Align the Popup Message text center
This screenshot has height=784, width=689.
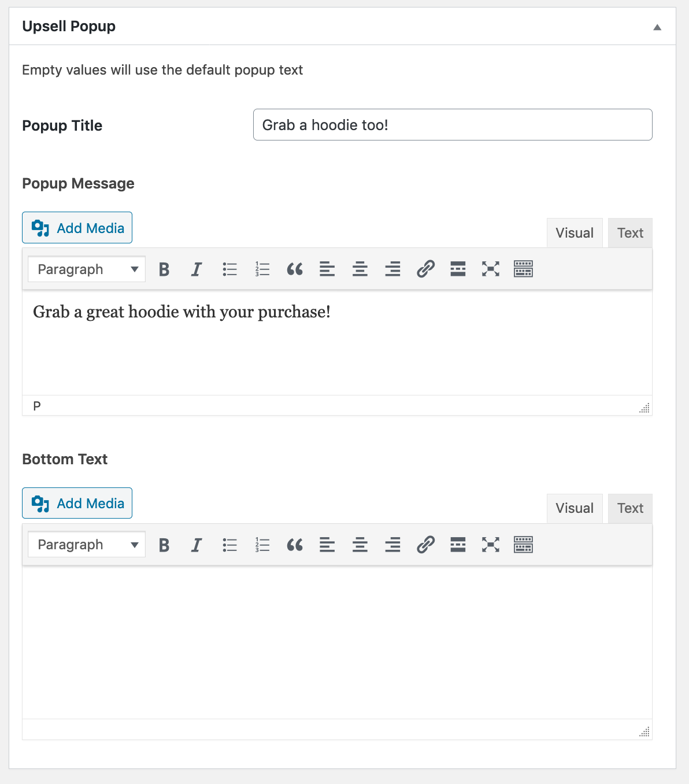coord(360,268)
